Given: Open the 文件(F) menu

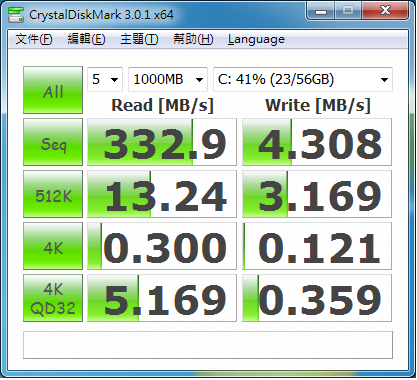Looking at the screenshot, I should click(x=34, y=39).
